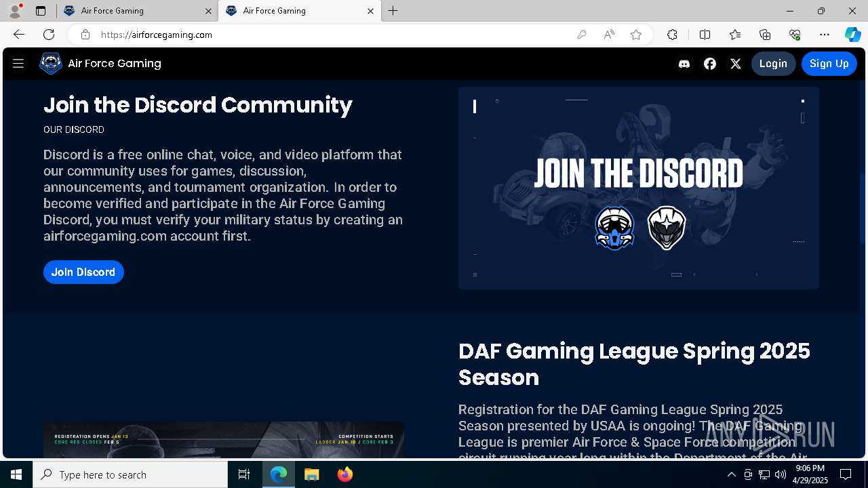Click the OUR DISCORD label
The width and height of the screenshot is (868, 488).
pos(74,129)
